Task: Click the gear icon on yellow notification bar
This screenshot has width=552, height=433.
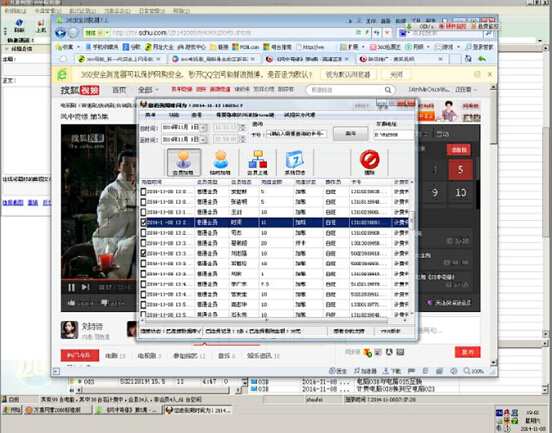Action: tap(477, 74)
